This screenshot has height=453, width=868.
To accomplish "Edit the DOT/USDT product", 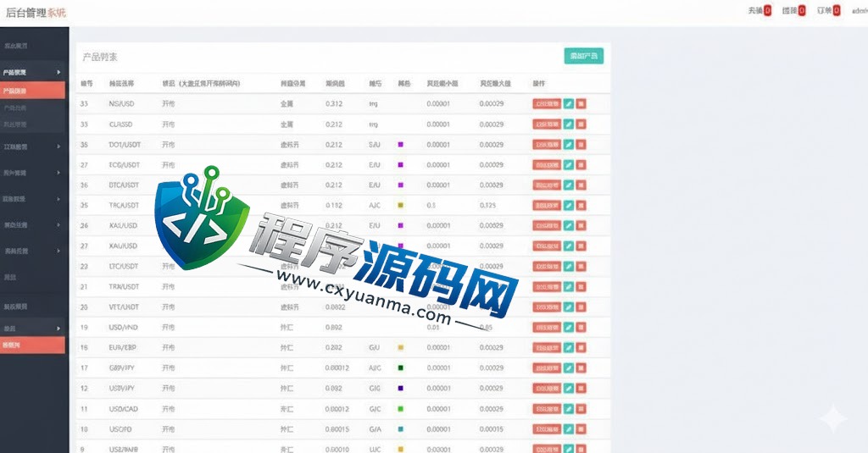I will pyautogui.click(x=569, y=144).
